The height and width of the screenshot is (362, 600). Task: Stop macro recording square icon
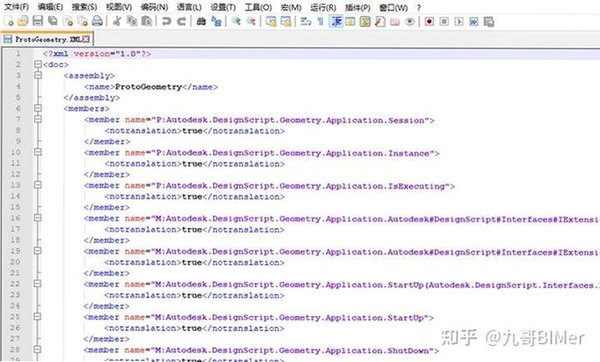[x=444, y=21]
